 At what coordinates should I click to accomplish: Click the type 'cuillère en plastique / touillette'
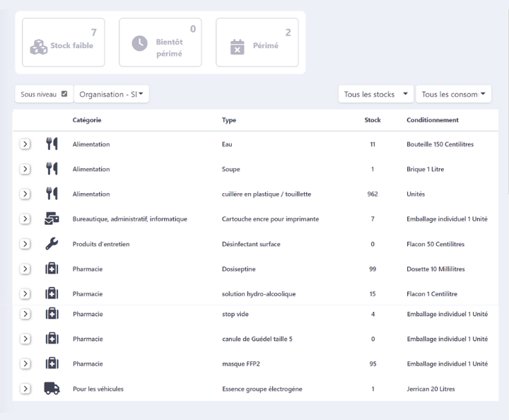pos(267,194)
